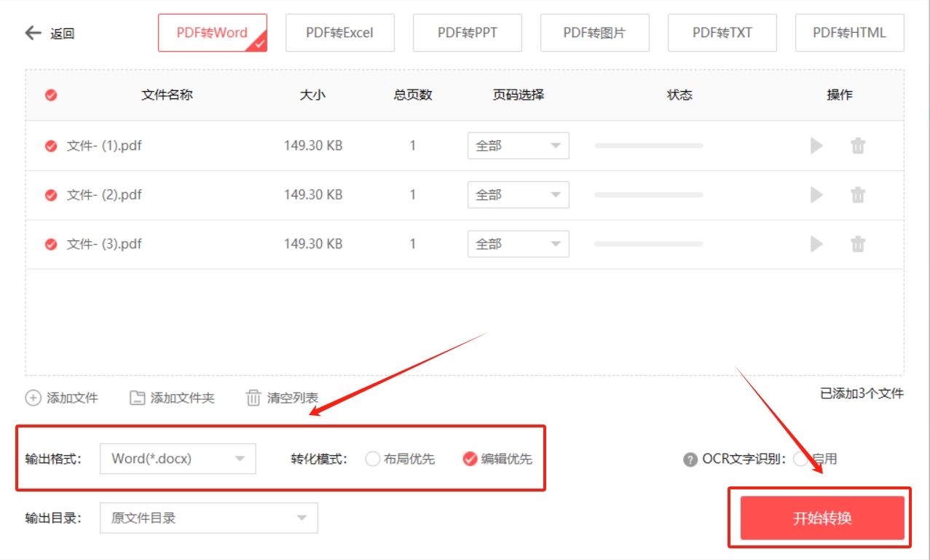930x560 pixels.
Task: Start converting 文件- (1).pdf using its play icon
Action: pyautogui.click(x=815, y=145)
